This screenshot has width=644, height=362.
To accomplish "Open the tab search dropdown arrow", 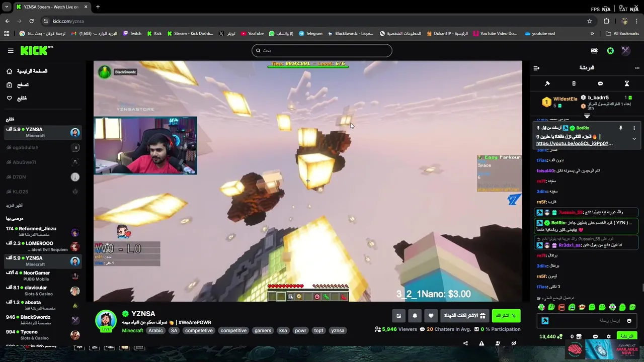I will tap(7, 7).
